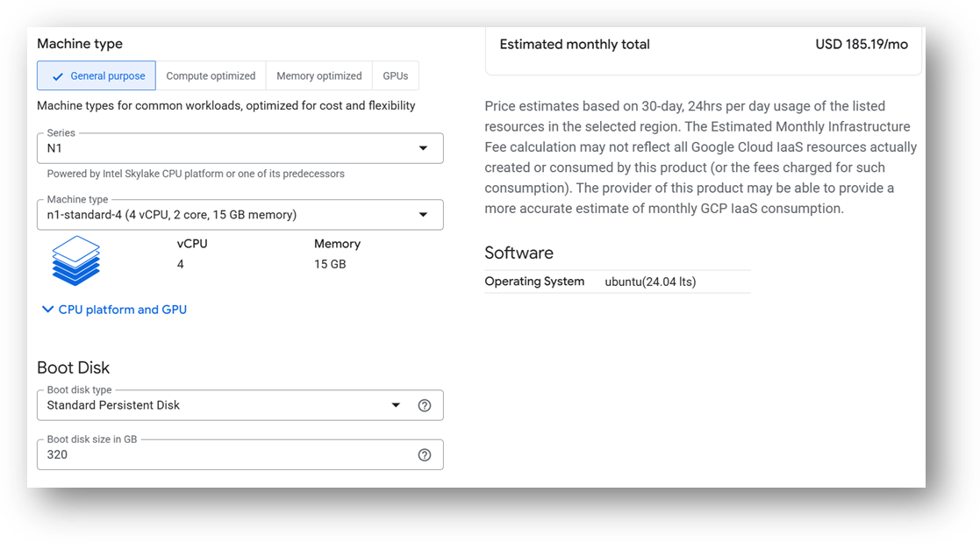The height and width of the screenshot is (542, 980).
Task: Switch to the Memory optimized tab
Action: (318, 76)
